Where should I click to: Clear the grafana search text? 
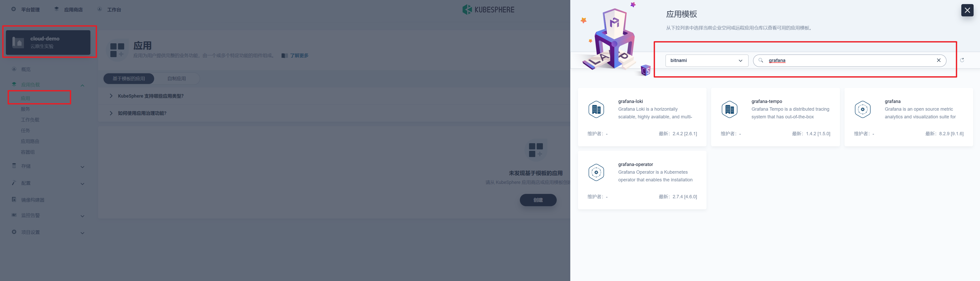[939, 60]
